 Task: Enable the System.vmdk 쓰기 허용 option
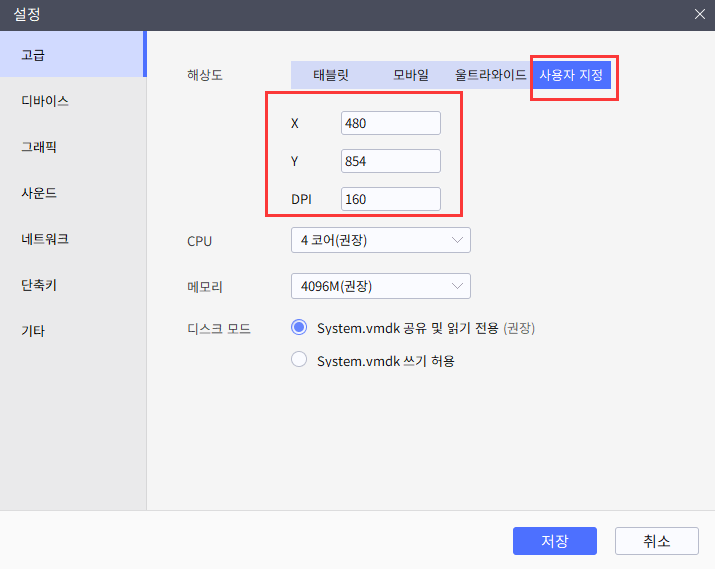(298, 360)
